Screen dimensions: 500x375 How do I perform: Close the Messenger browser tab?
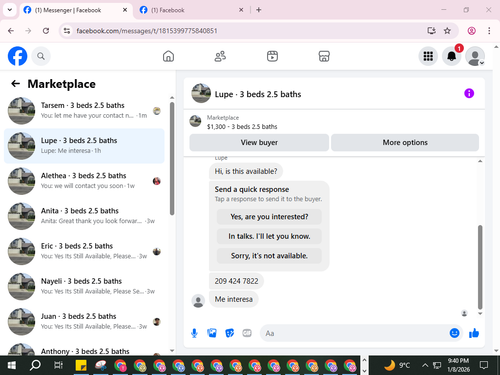point(125,10)
